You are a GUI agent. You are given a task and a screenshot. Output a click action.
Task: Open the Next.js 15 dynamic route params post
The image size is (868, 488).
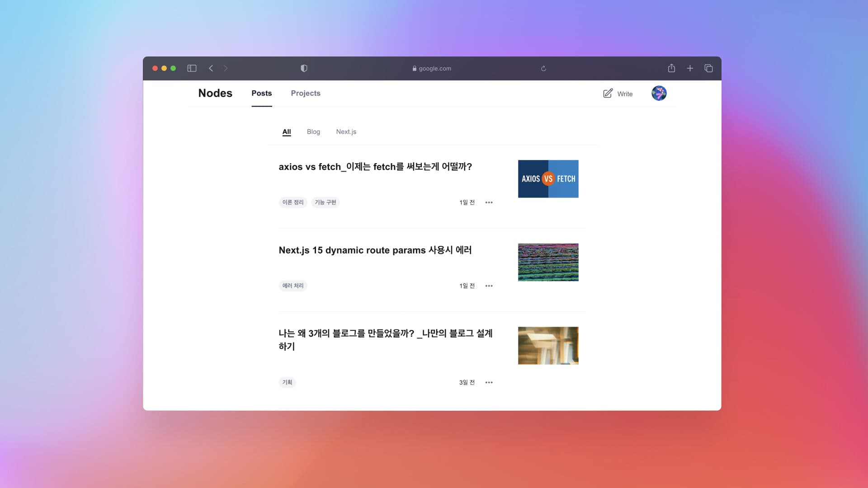click(375, 250)
